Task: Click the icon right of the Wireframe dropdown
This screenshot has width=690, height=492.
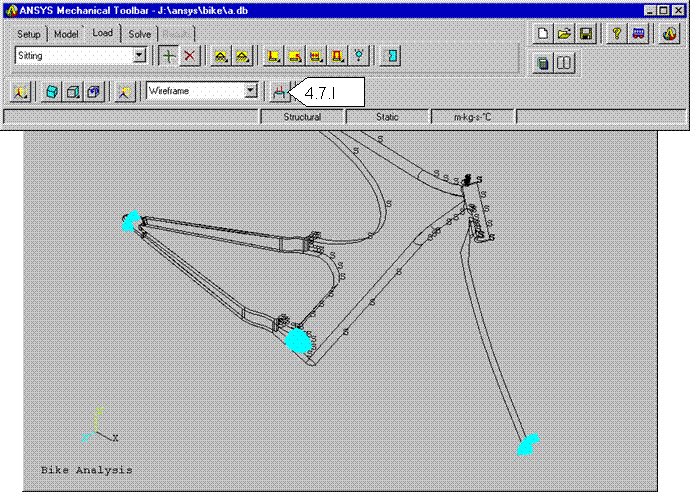Action: tap(281, 91)
